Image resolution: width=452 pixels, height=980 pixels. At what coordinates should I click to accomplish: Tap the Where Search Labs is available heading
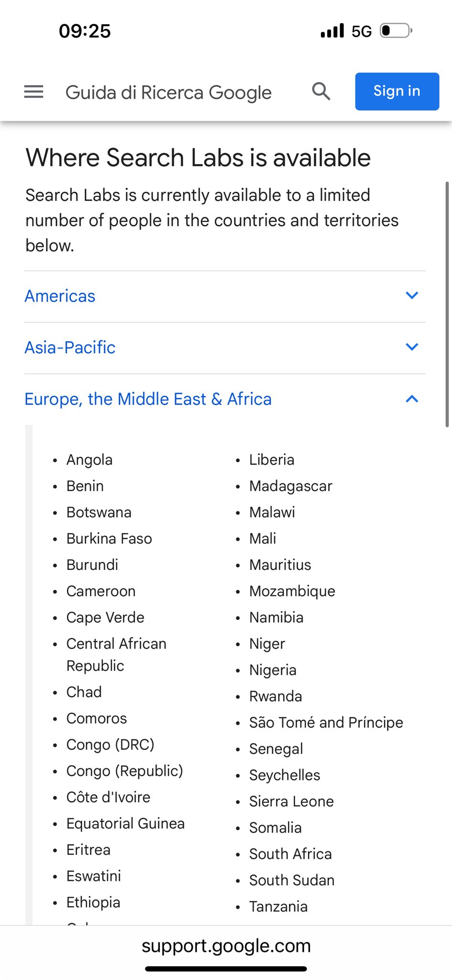198,158
